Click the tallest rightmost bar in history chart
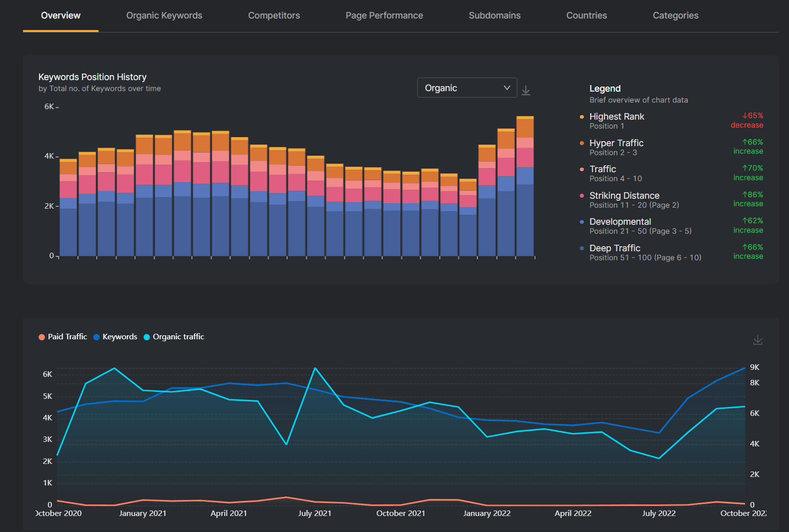This screenshot has width=789, height=532. click(x=525, y=186)
